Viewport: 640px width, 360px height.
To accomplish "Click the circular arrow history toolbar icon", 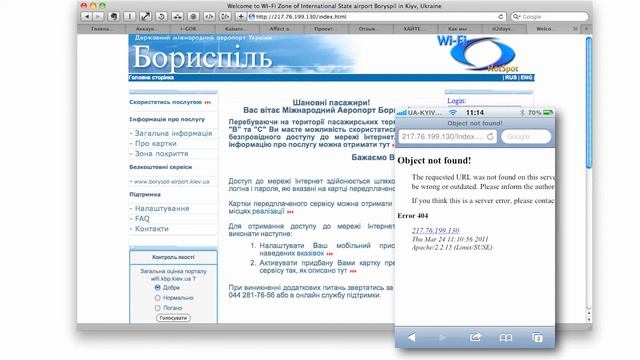I will [x=161, y=17].
